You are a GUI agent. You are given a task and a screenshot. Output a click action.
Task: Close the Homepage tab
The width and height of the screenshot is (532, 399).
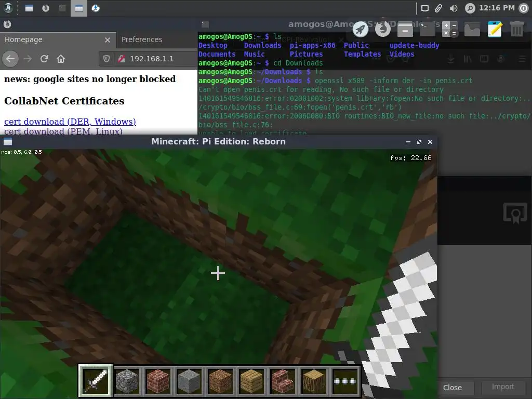point(108,40)
